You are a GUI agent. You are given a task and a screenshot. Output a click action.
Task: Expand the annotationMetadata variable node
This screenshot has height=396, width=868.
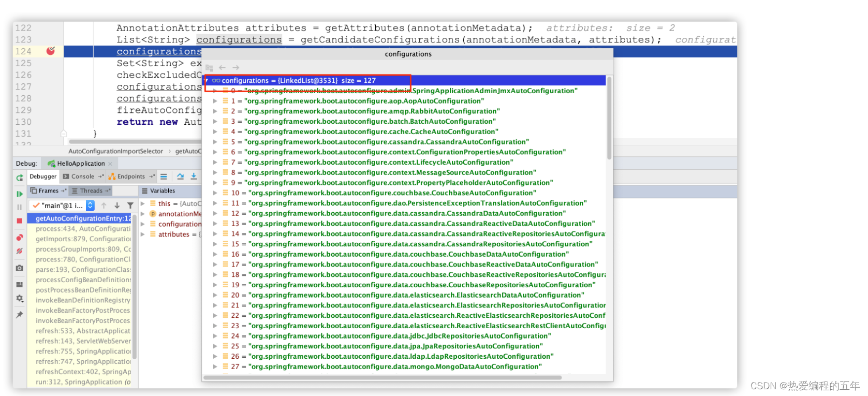click(143, 214)
